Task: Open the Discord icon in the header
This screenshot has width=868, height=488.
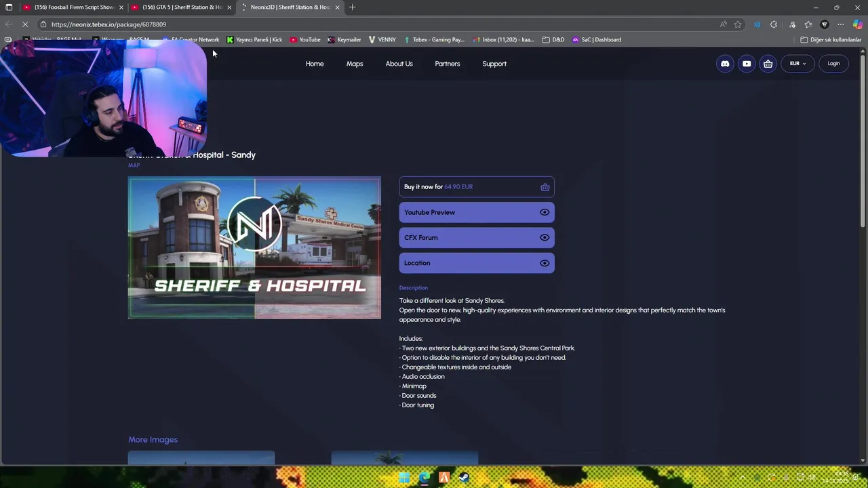Action: 725,64
